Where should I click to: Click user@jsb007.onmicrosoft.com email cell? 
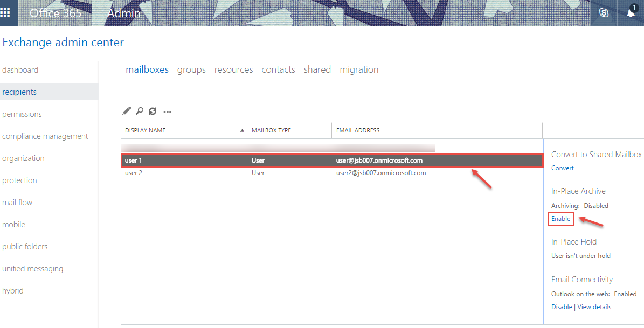[x=379, y=160]
